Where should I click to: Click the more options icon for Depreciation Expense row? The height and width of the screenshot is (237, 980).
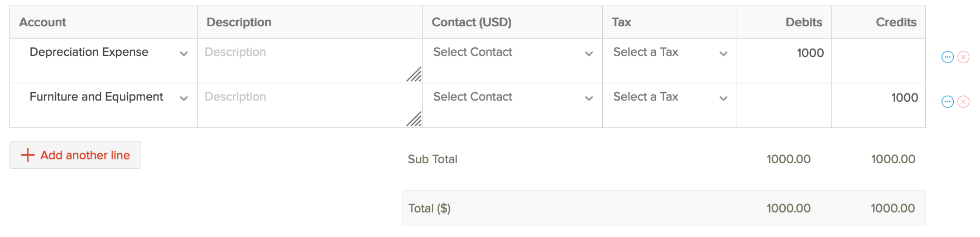point(947,57)
